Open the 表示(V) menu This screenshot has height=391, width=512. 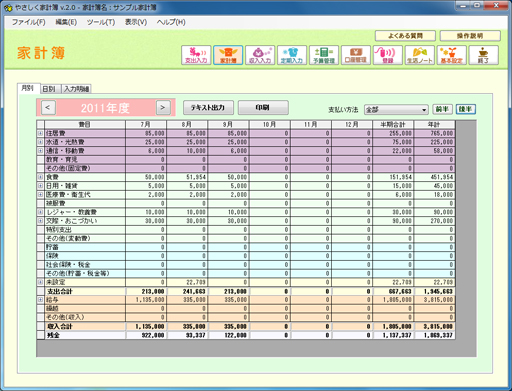[x=136, y=22]
